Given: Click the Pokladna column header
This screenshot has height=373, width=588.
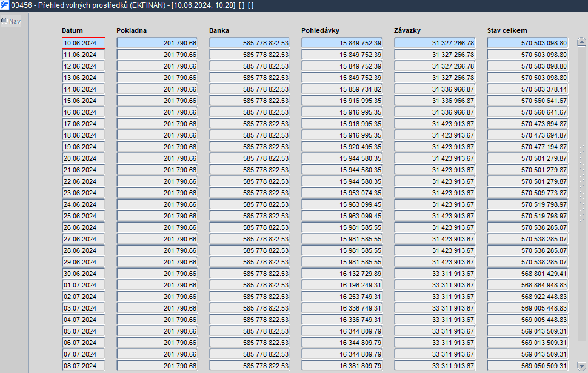Looking at the screenshot, I should (x=132, y=30).
